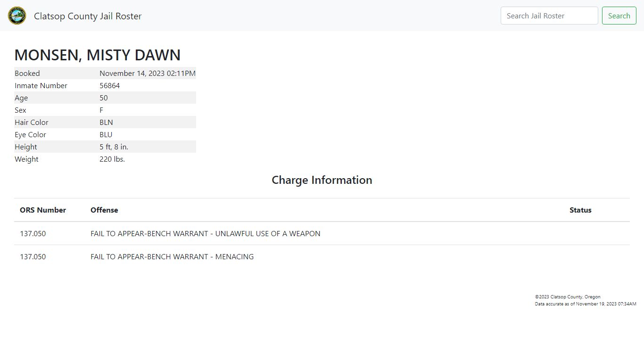The width and height of the screenshot is (644, 362).
Task: Click the Age value 50
Action: point(104,98)
